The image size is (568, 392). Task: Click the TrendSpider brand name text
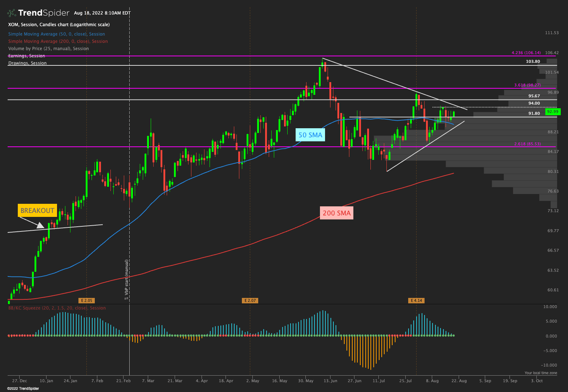pyautogui.click(x=44, y=13)
